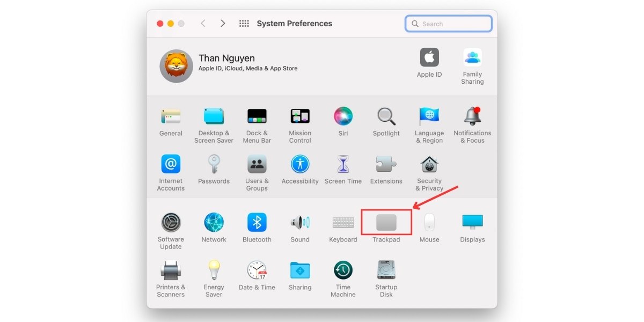Open Keyboard preferences
644x322 pixels.
click(343, 222)
